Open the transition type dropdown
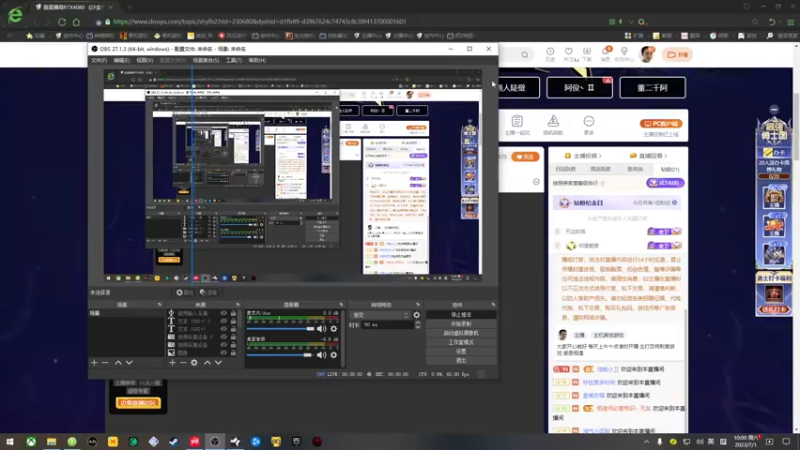The width and height of the screenshot is (800, 450). [x=380, y=315]
